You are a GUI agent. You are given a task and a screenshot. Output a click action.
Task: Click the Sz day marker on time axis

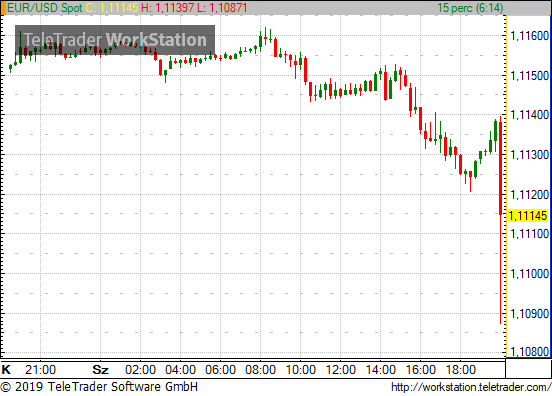(100, 370)
